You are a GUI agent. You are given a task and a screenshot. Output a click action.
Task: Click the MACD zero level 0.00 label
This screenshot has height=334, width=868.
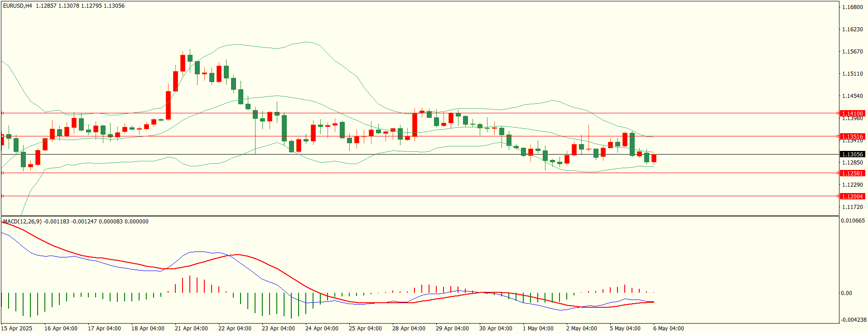coord(846,293)
